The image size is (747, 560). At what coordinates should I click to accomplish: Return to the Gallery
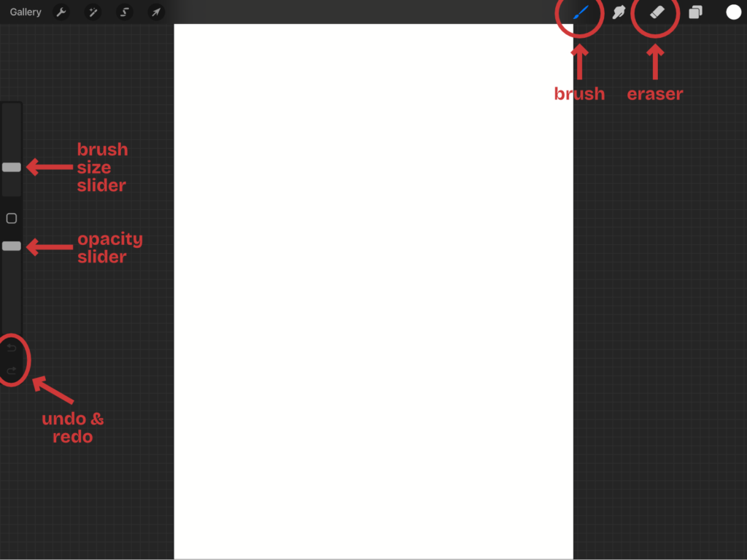coord(26,12)
